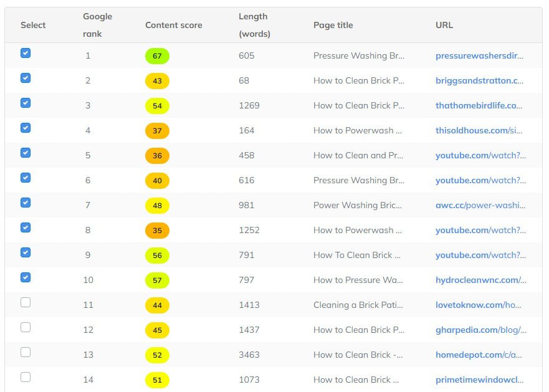Deselect the briggsandstratton row checkbox
Screen dimensions: 549x392
[26, 78]
